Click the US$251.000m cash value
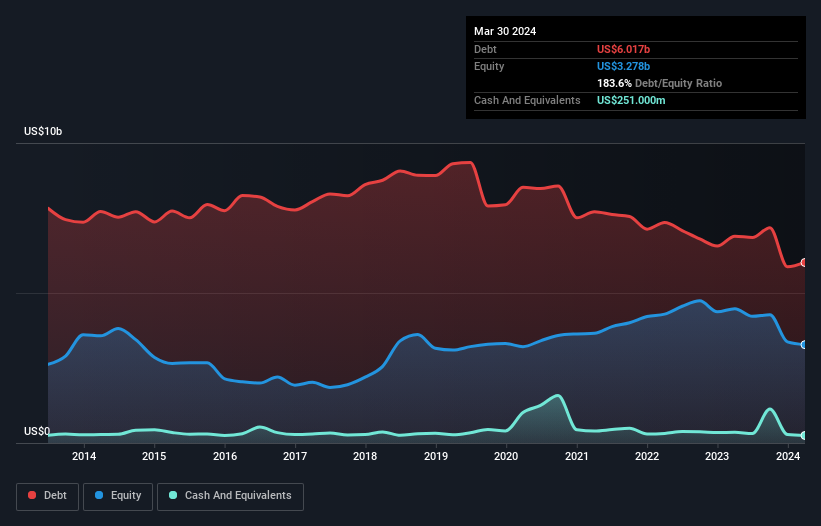The height and width of the screenshot is (526, 821). pos(631,100)
